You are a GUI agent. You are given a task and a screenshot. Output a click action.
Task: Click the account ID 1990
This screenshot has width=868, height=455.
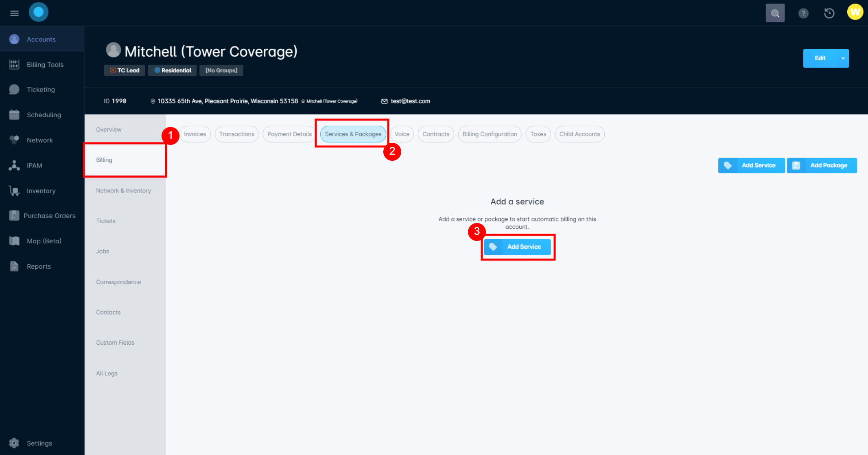click(x=115, y=101)
